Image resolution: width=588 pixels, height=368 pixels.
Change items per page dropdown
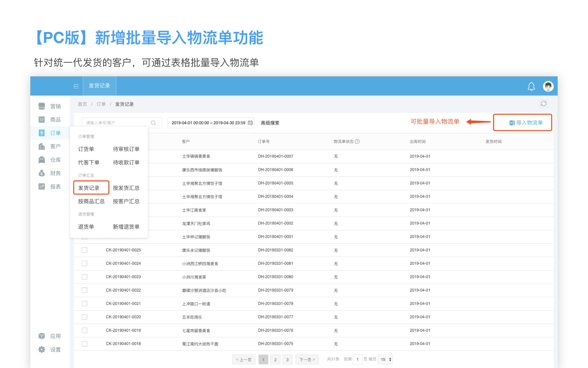[386, 359]
